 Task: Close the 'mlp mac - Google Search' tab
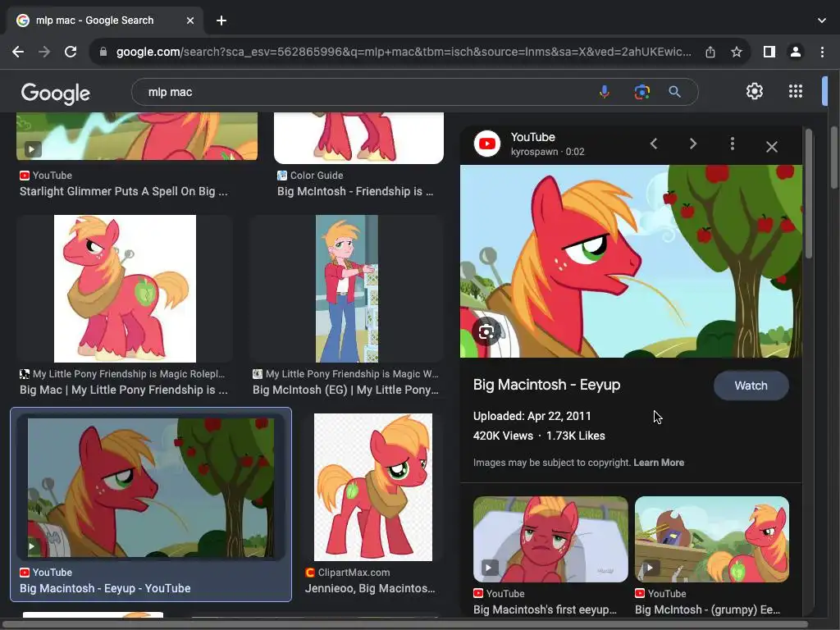pyautogui.click(x=190, y=21)
